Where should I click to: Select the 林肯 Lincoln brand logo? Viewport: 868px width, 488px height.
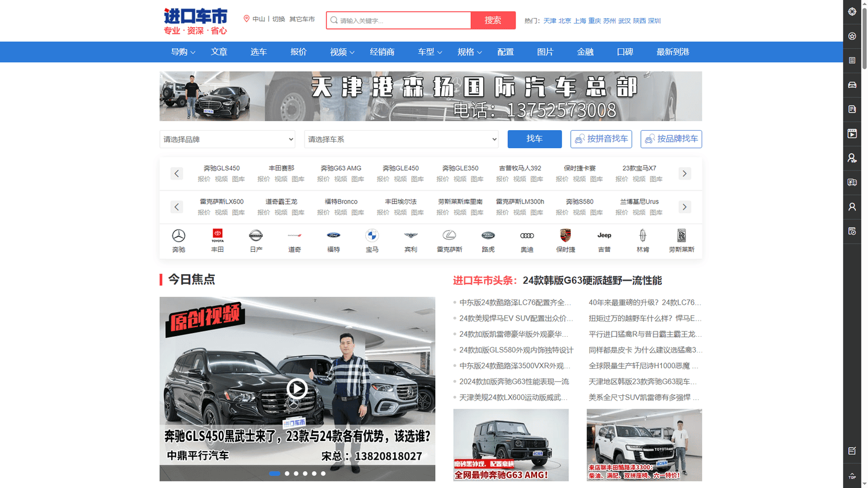[x=643, y=236]
